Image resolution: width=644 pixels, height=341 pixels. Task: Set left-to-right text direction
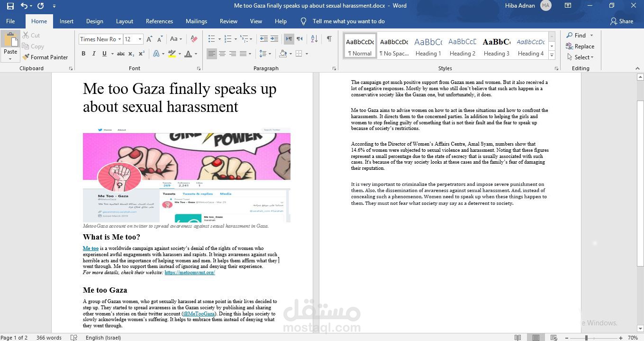289,39
